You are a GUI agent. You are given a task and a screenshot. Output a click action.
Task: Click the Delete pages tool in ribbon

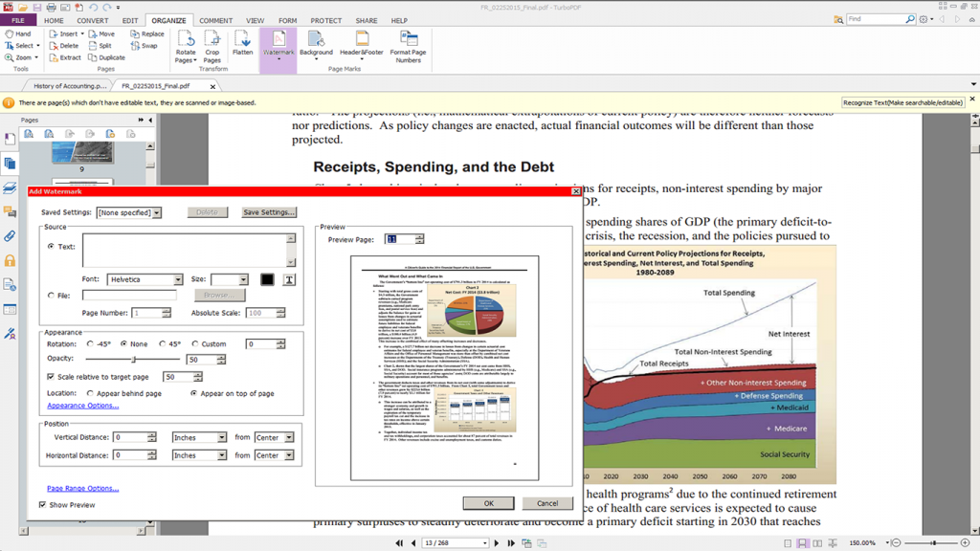click(x=64, y=46)
